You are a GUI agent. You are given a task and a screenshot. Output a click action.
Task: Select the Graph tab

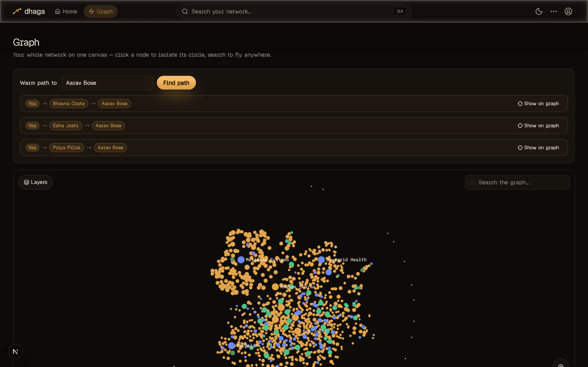(101, 11)
